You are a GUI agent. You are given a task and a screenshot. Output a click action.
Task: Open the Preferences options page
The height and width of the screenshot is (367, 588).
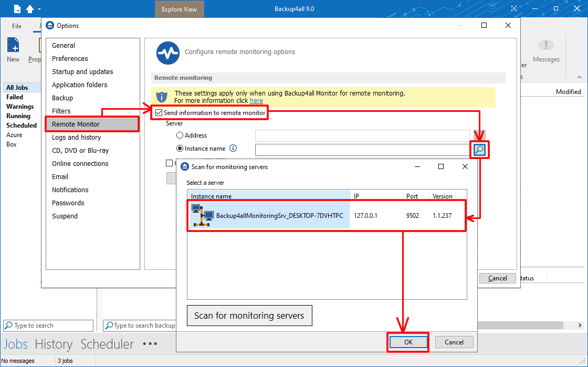click(x=70, y=58)
